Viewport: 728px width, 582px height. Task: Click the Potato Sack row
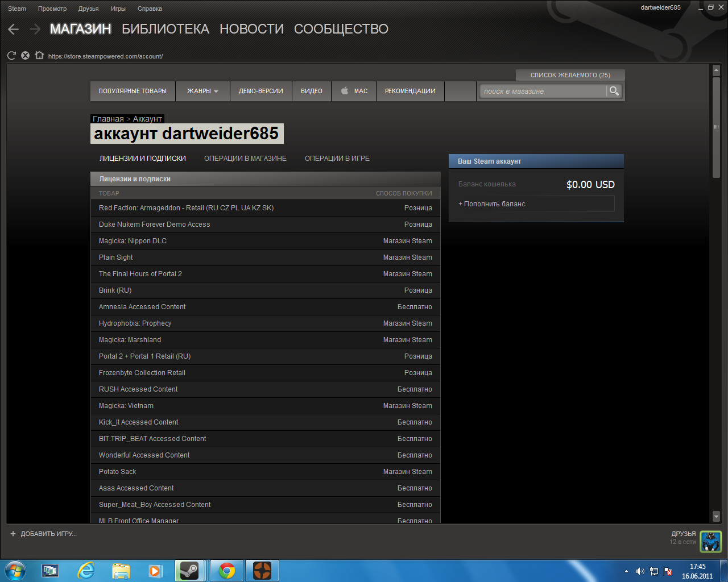click(x=266, y=472)
